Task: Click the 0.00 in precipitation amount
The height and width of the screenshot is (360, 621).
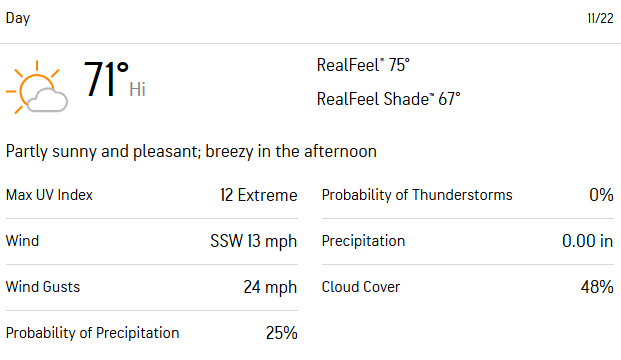Action: (588, 241)
